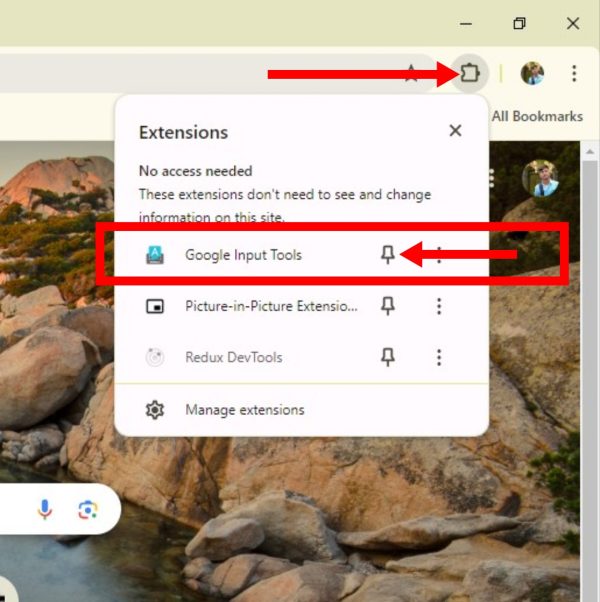Click into the Google search box
Screen dimensions: 600x602
click(60, 509)
